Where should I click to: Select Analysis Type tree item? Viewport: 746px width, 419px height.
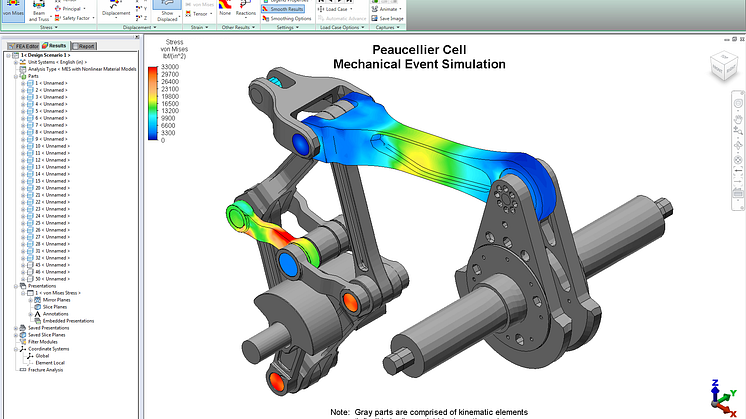click(82, 69)
